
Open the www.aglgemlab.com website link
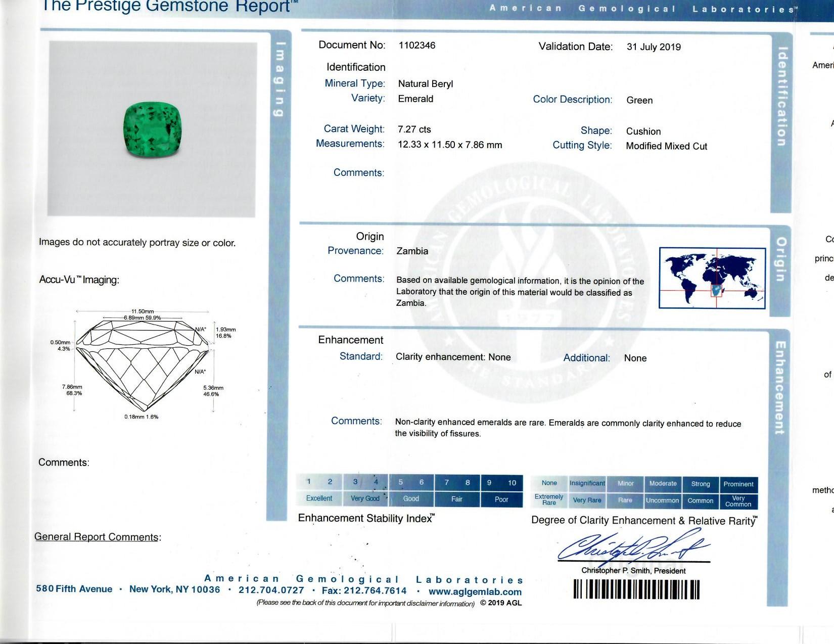point(475,591)
